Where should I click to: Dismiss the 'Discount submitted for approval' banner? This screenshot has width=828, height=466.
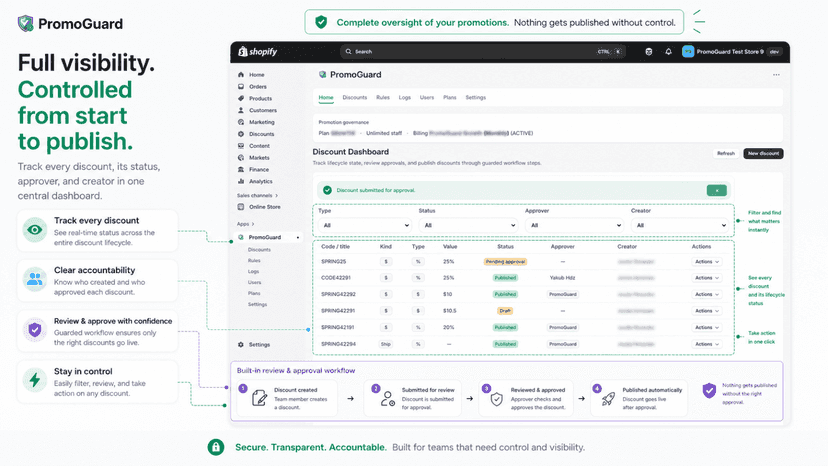click(x=717, y=190)
